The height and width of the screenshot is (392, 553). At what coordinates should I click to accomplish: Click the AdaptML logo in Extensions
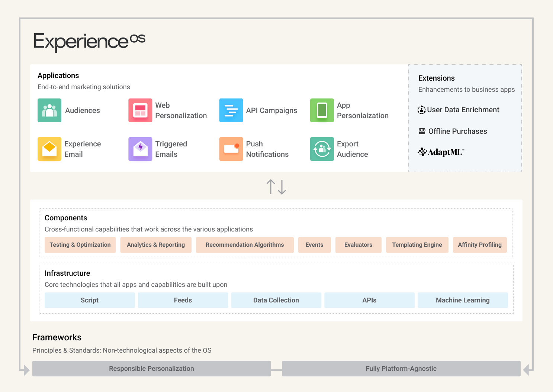[441, 152]
